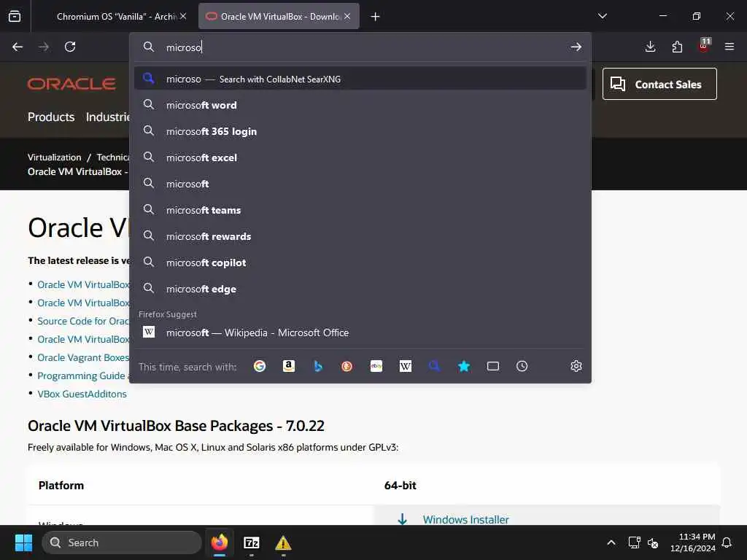Open the Oracle Vagrant Boxes link

[83, 357]
